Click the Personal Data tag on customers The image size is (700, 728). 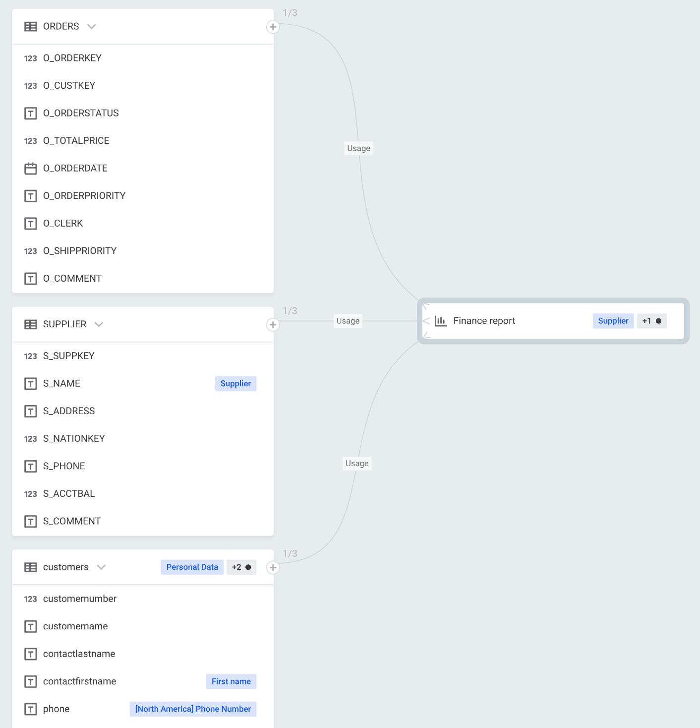coord(192,567)
